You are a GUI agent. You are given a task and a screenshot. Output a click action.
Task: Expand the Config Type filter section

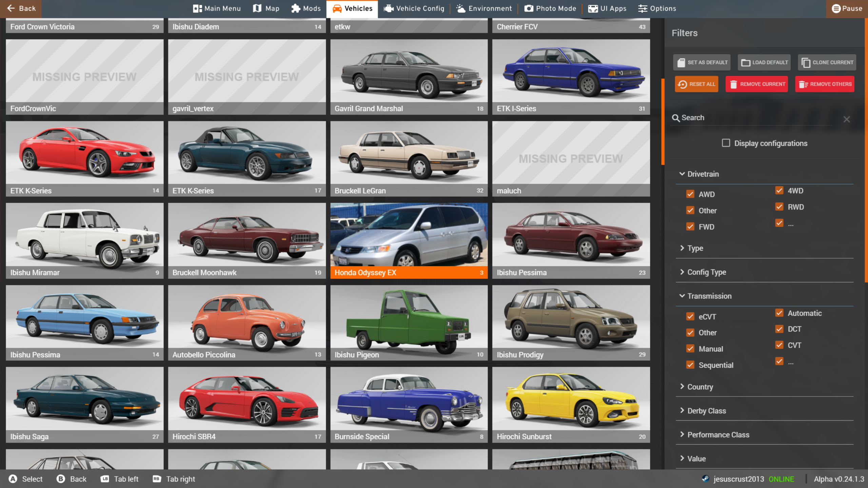pos(765,272)
